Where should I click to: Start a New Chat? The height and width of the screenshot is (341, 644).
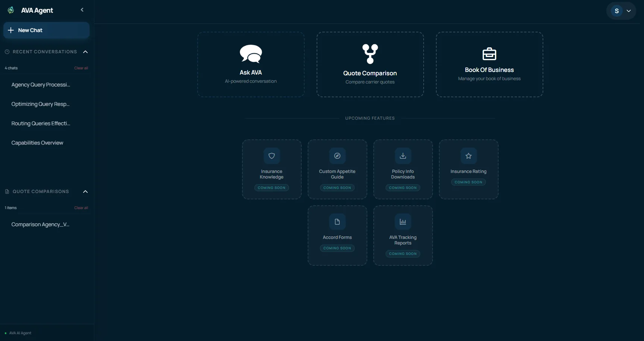(x=47, y=30)
